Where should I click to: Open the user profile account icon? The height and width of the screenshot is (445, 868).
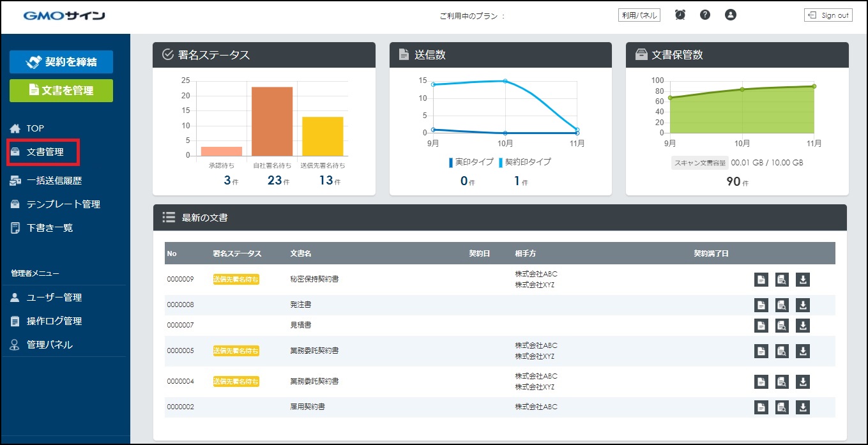tap(731, 15)
